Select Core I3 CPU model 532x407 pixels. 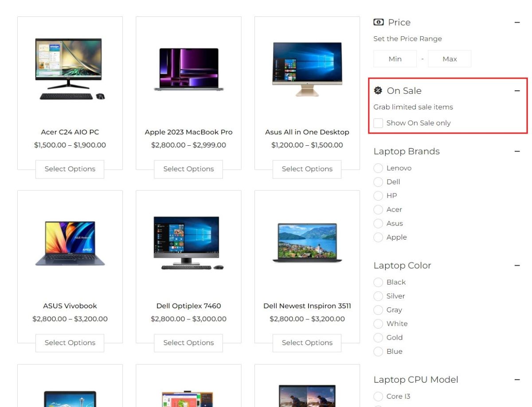click(x=378, y=396)
